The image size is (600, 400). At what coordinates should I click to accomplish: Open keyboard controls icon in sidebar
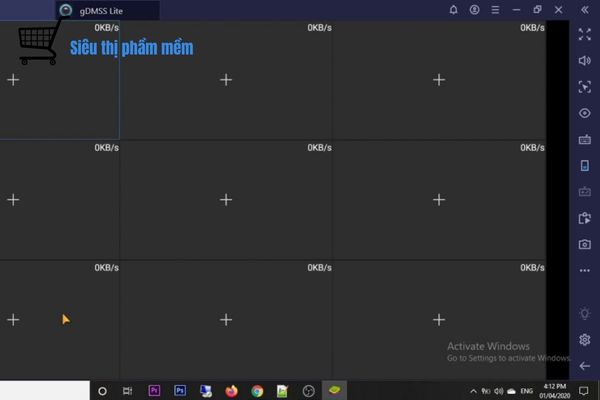pyautogui.click(x=584, y=140)
